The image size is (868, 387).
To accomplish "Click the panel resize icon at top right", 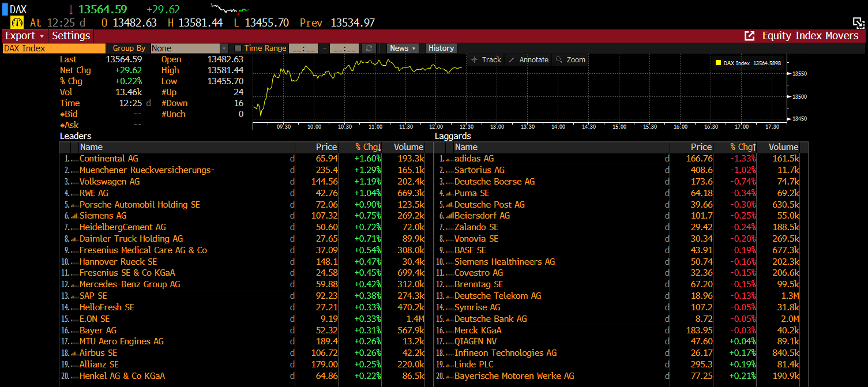I will [x=858, y=22].
